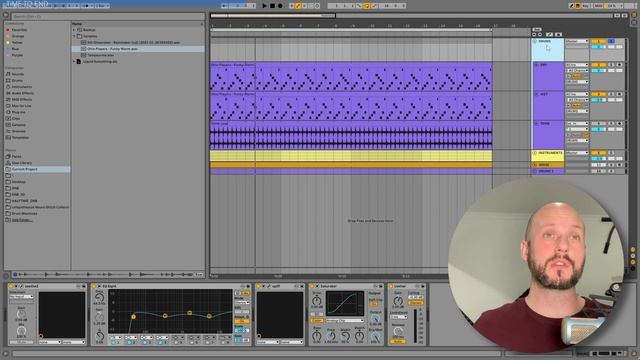This screenshot has height=360, width=640.
Task: Adjust Saturator Drive knob
Action: click(316, 300)
